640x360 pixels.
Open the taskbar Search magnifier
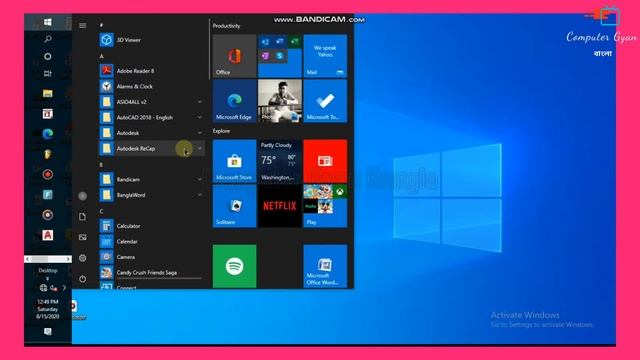point(48,39)
